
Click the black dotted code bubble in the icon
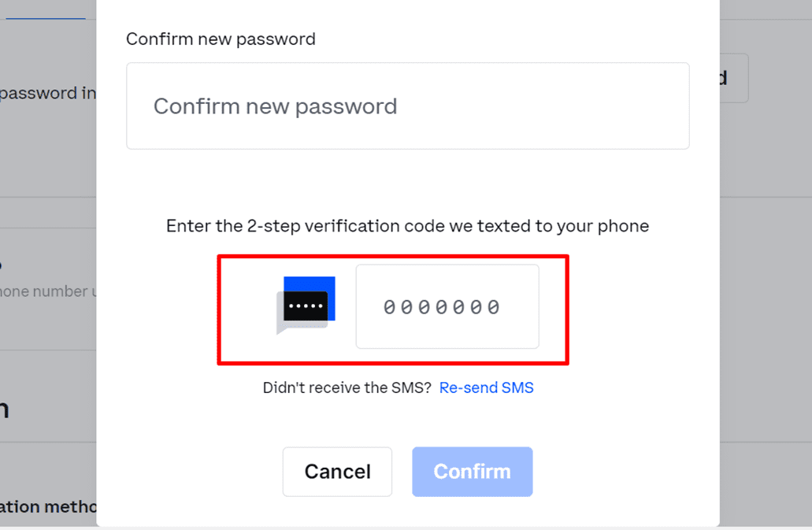coord(306,306)
